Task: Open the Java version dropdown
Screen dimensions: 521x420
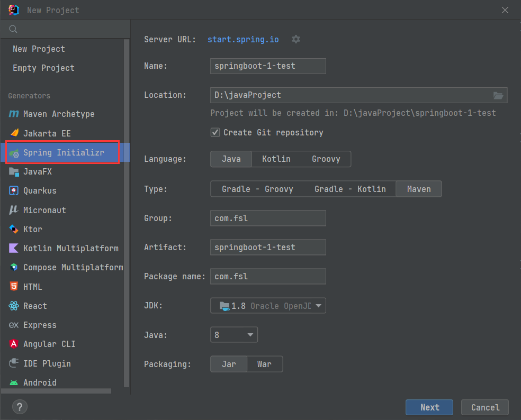Action: click(234, 335)
